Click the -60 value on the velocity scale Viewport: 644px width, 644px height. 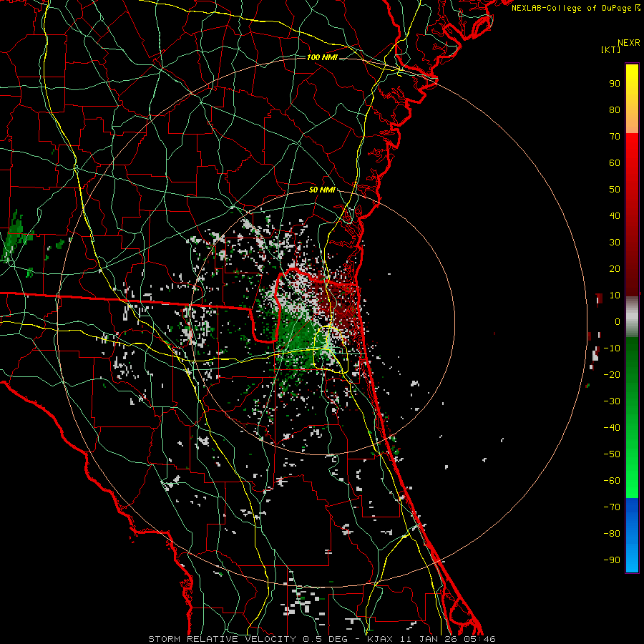pyautogui.click(x=612, y=481)
